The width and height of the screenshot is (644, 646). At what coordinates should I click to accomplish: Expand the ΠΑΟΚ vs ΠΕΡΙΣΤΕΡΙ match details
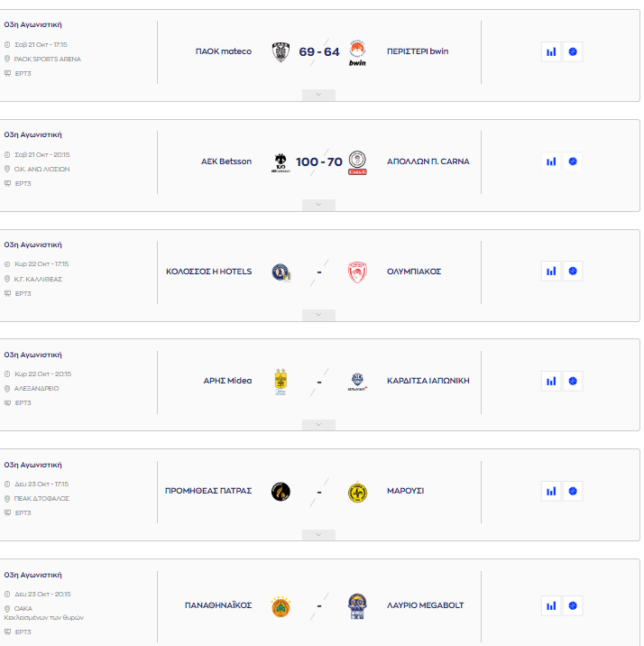click(x=318, y=95)
